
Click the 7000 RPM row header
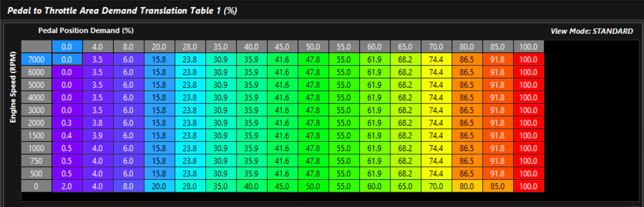click(x=37, y=59)
